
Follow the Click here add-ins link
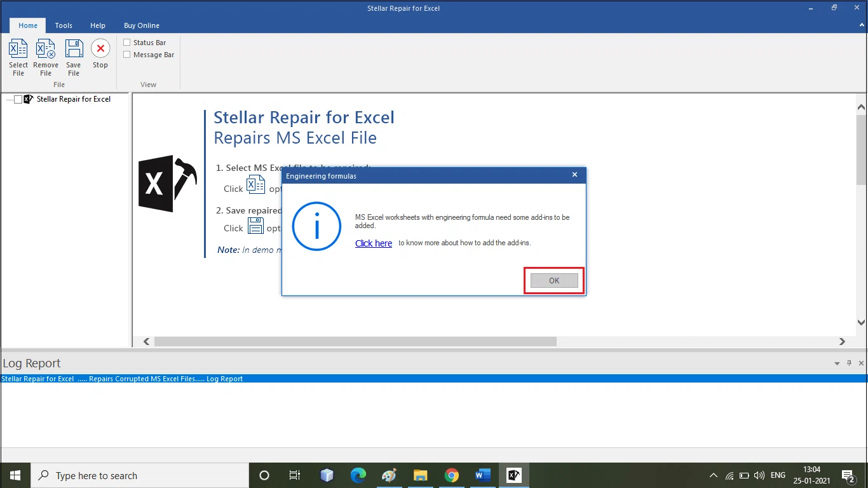[374, 243]
